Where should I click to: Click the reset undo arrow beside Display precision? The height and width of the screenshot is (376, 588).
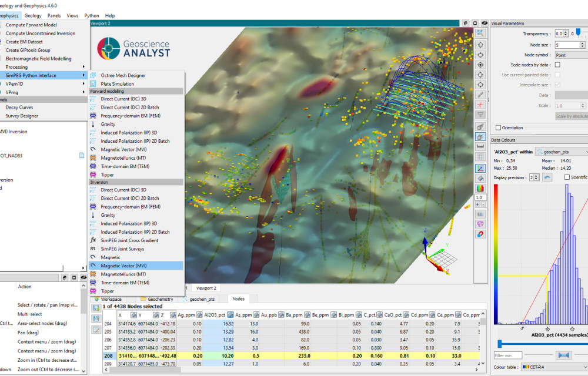547,177
